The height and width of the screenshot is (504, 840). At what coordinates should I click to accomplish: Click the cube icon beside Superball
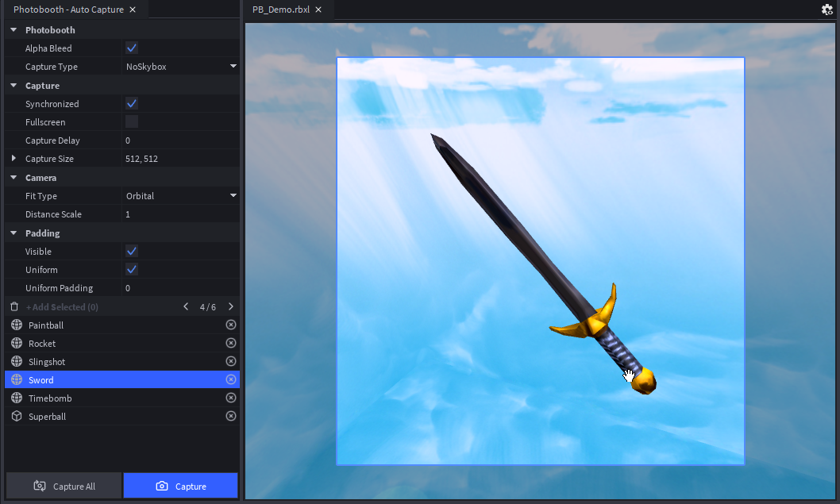(17, 416)
